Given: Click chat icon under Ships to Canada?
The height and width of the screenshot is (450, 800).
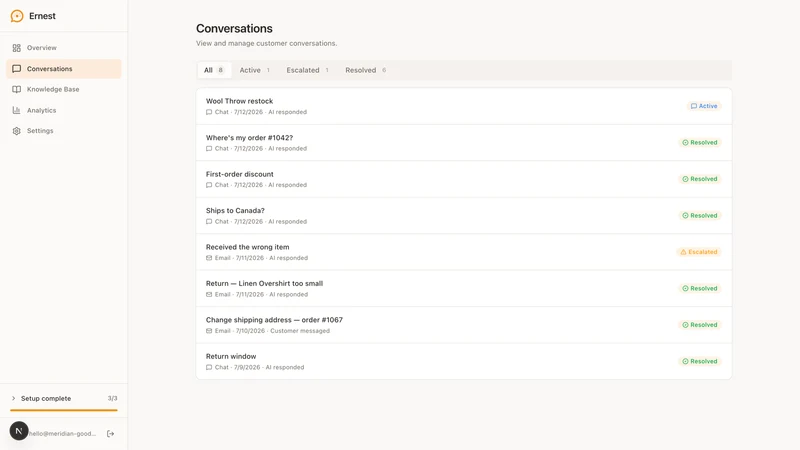Looking at the screenshot, I should (209, 221).
